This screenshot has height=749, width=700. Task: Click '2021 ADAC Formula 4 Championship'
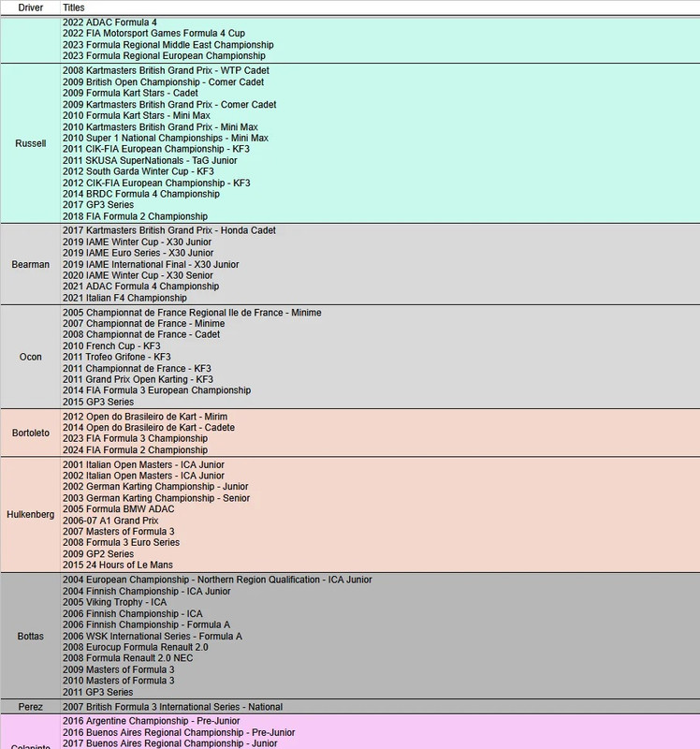[140, 286]
